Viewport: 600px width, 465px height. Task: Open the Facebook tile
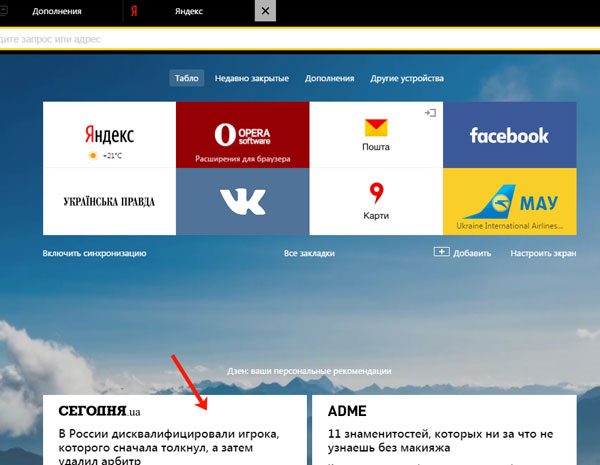coord(509,135)
